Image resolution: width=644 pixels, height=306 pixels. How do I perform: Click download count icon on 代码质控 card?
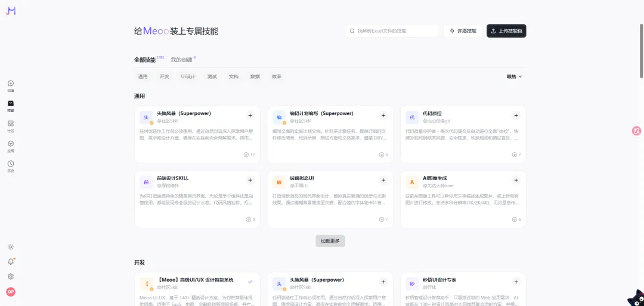pyautogui.click(x=514, y=154)
